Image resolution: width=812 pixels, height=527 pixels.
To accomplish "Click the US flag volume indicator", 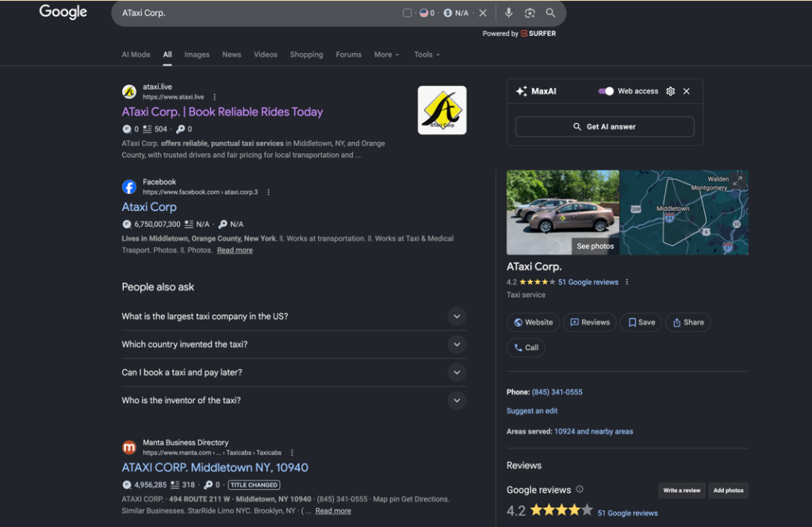I will 427,13.
